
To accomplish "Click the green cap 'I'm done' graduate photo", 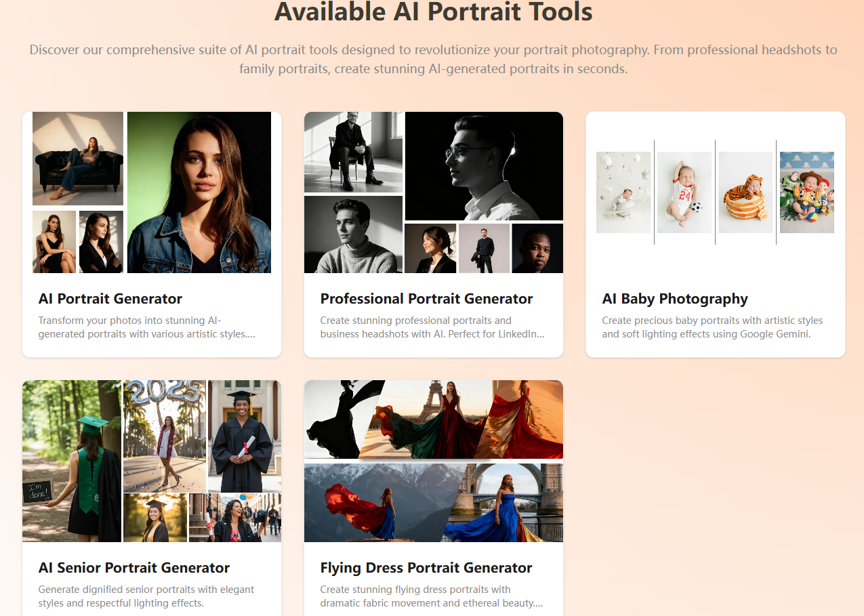I will pos(71,461).
